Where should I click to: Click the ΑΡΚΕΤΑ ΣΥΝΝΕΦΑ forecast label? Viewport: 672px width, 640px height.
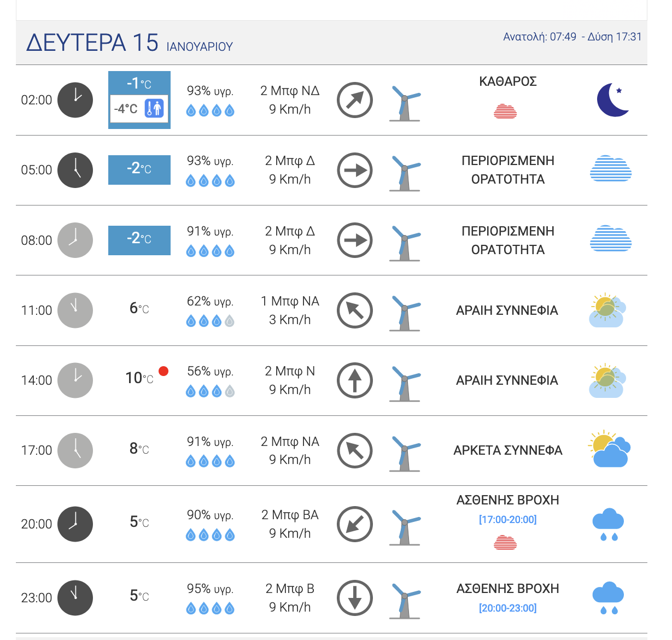[x=507, y=450]
